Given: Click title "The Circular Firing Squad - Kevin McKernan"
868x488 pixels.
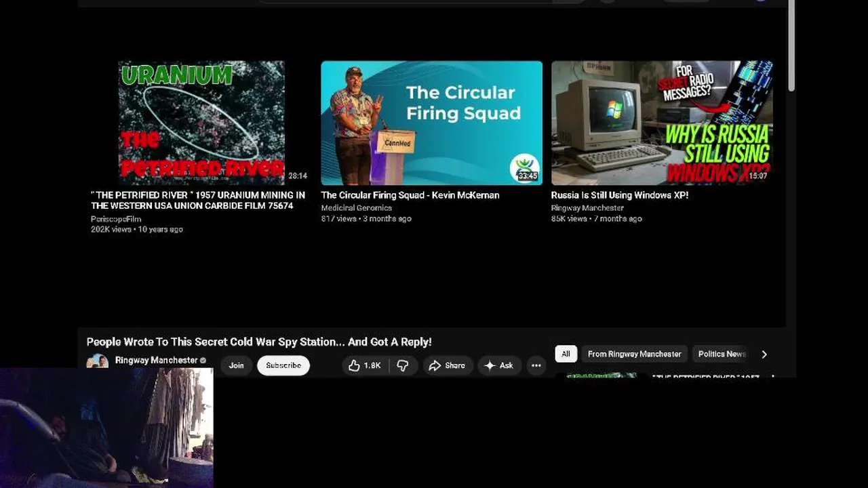Looking at the screenshot, I should coord(410,195).
